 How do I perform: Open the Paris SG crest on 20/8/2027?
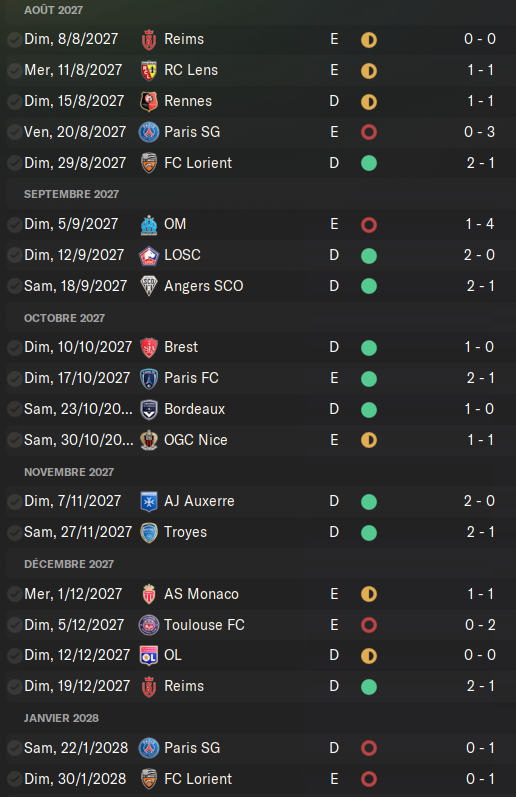click(148, 132)
